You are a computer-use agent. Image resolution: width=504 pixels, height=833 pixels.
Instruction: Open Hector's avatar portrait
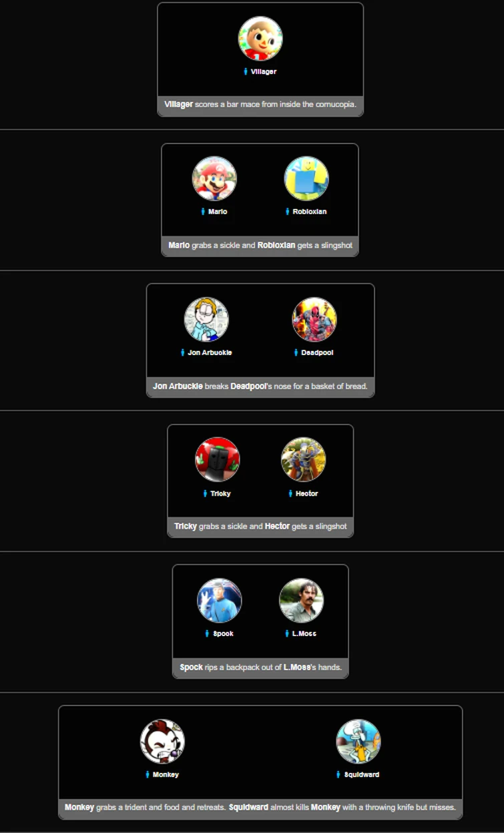click(304, 460)
